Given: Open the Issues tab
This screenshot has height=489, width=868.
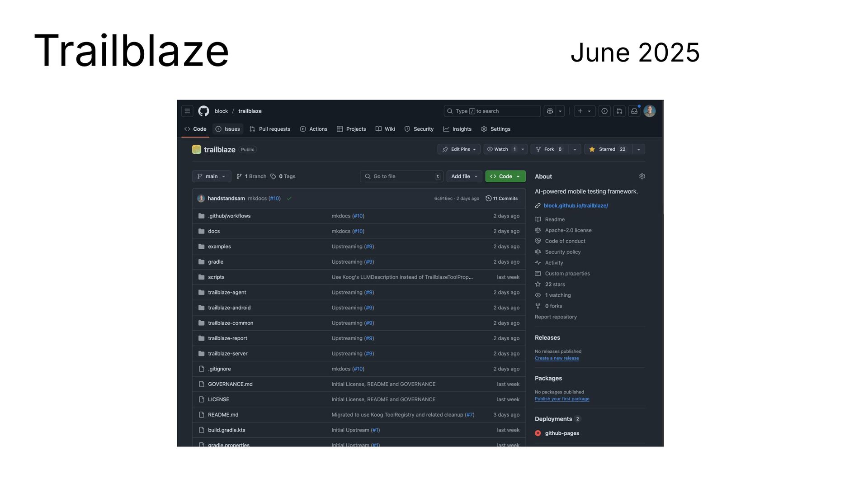Looking at the screenshot, I should click(x=228, y=129).
